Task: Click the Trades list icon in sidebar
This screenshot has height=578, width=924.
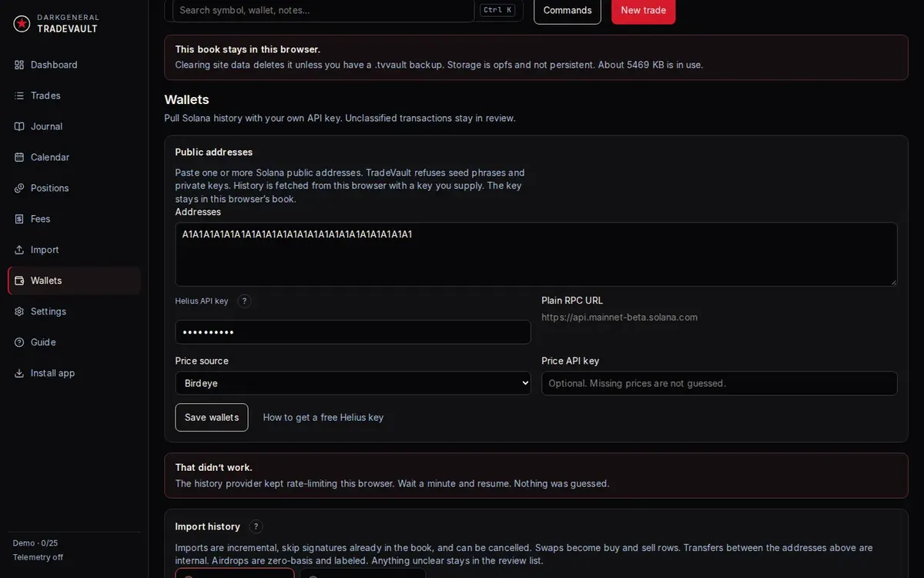Action: (x=19, y=96)
